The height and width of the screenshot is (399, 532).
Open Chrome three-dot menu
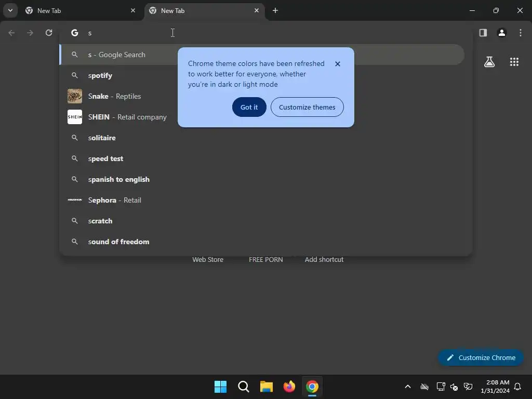[521, 33]
